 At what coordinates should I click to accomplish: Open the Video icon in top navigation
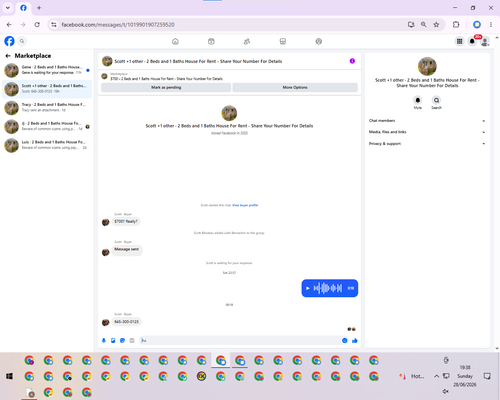click(211, 41)
